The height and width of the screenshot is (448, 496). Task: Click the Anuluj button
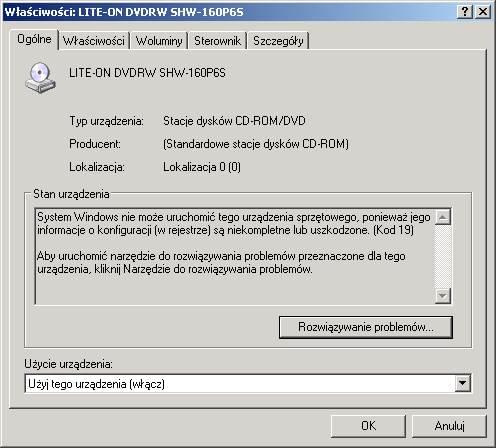click(449, 426)
